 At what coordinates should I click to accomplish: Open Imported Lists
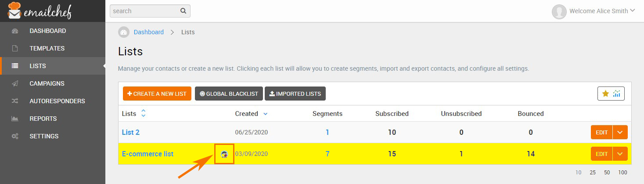tap(295, 94)
